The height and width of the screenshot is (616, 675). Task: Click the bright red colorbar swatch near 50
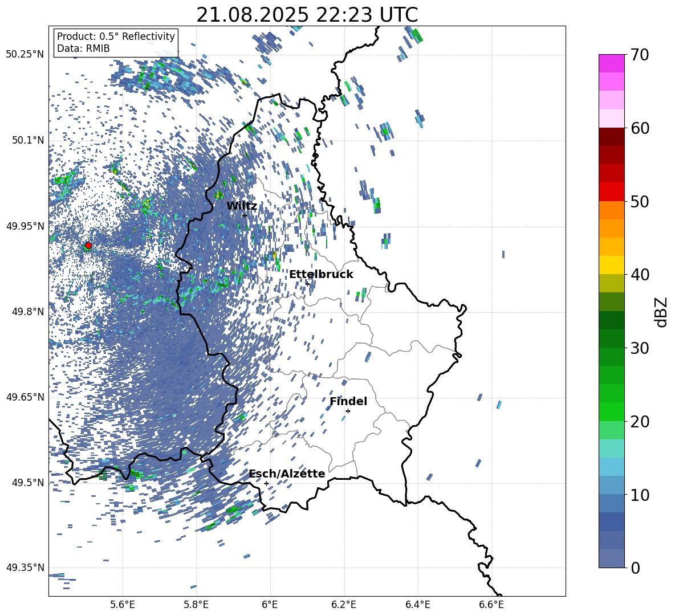coord(612,192)
